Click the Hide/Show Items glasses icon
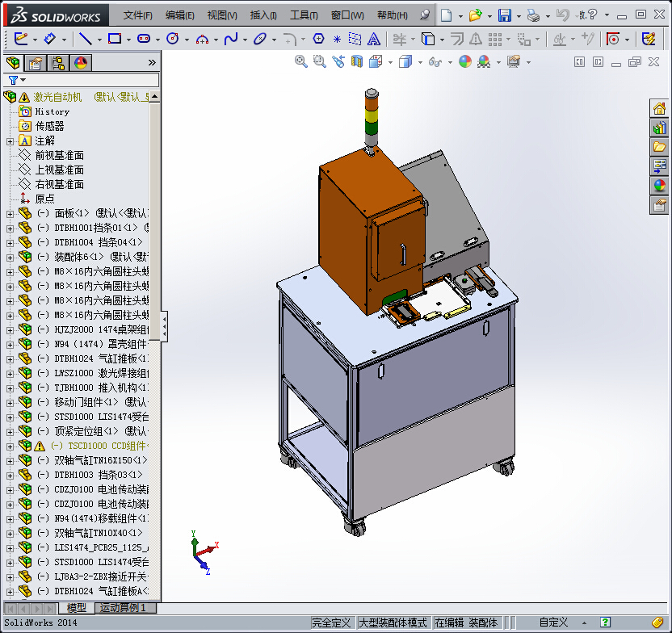Screen dimensions: 672x633 coord(435,62)
